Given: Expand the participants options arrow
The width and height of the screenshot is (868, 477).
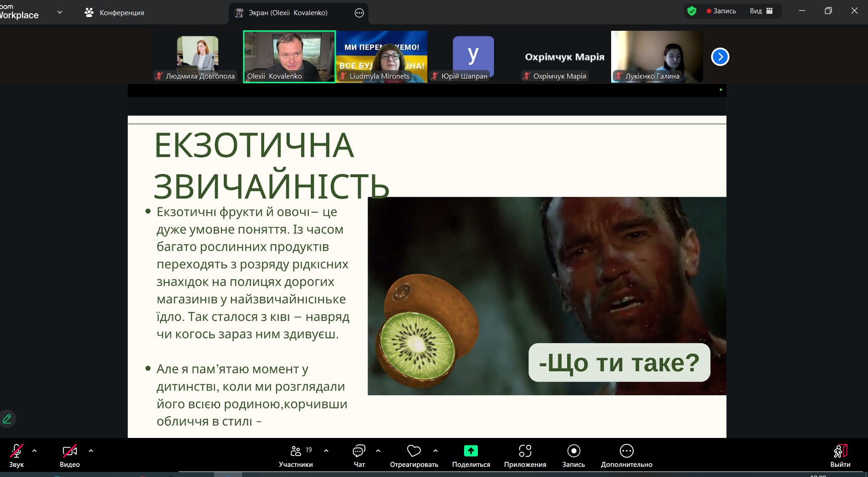Looking at the screenshot, I should [x=326, y=451].
